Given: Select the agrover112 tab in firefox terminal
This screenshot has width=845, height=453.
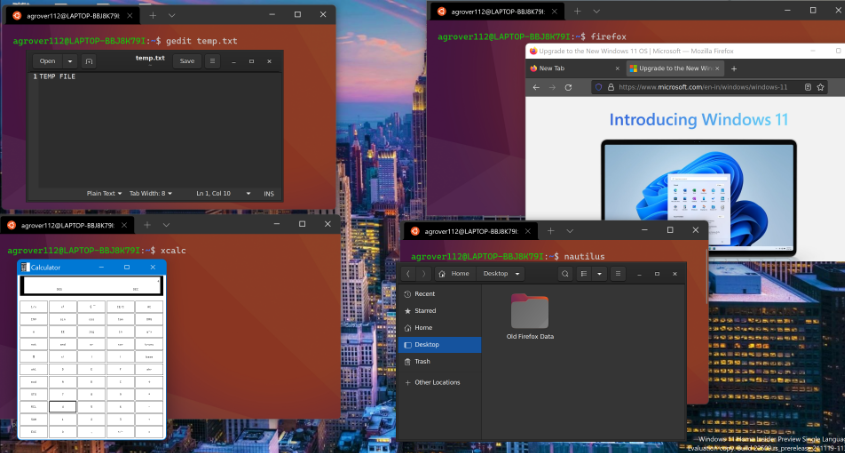Looking at the screenshot, I should point(497,11).
